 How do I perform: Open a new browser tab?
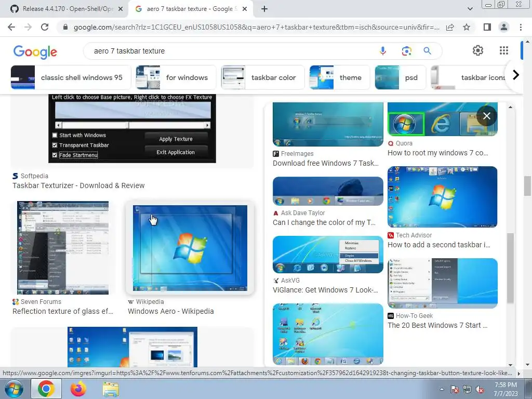click(264, 9)
